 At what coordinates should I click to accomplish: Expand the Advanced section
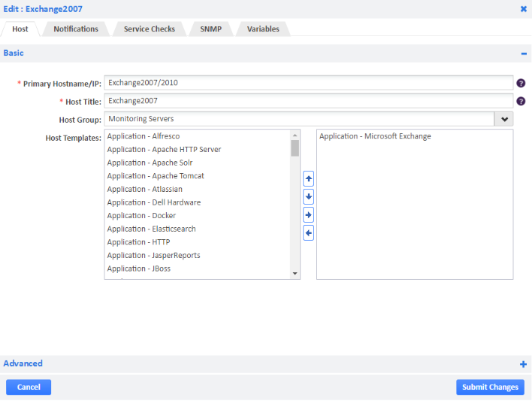523,364
